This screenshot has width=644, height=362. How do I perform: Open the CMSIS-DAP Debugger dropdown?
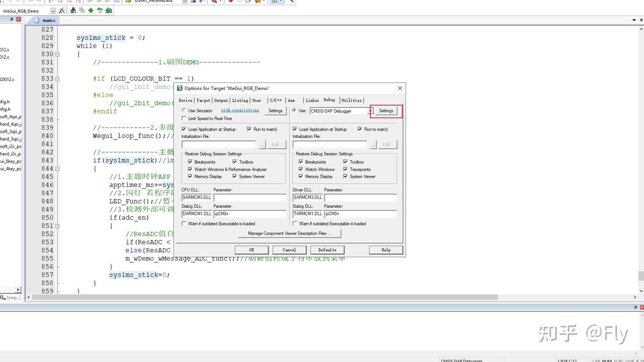coord(370,111)
